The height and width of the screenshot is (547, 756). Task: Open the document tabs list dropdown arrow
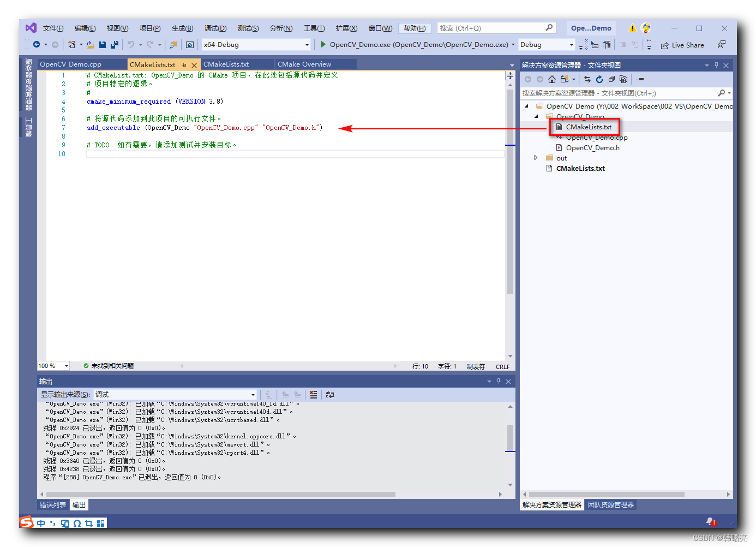click(x=512, y=66)
